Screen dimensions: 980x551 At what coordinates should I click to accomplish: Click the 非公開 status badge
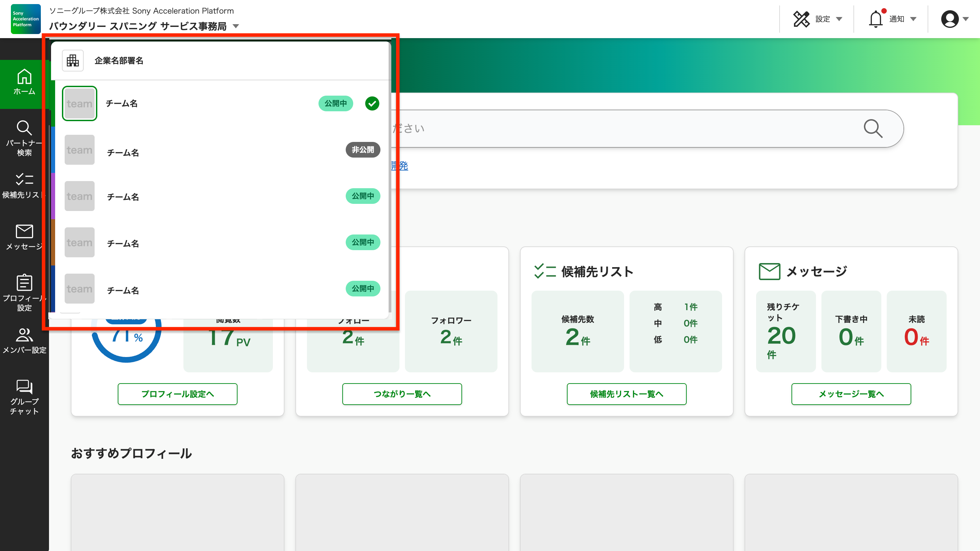click(362, 150)
